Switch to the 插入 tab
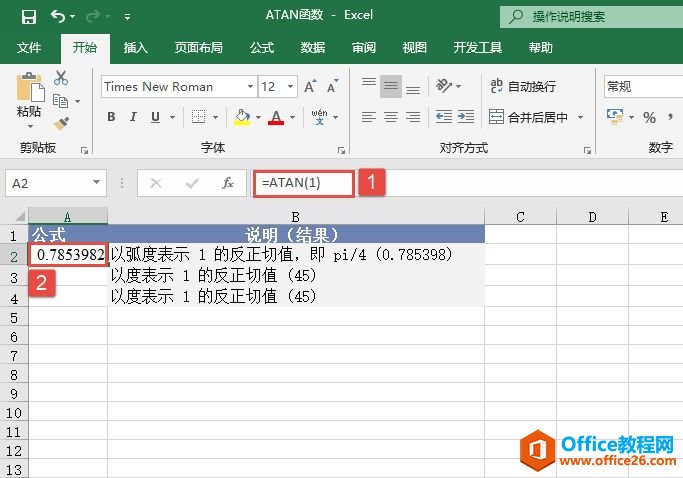Screen dimensions: 683x478 click(135, 47)
